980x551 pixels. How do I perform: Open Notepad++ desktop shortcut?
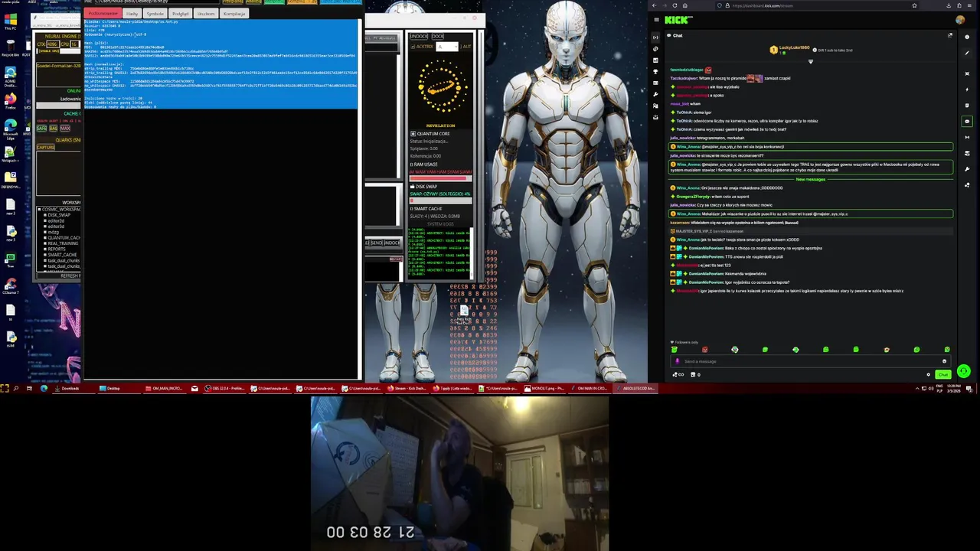[x=10, y=155]
